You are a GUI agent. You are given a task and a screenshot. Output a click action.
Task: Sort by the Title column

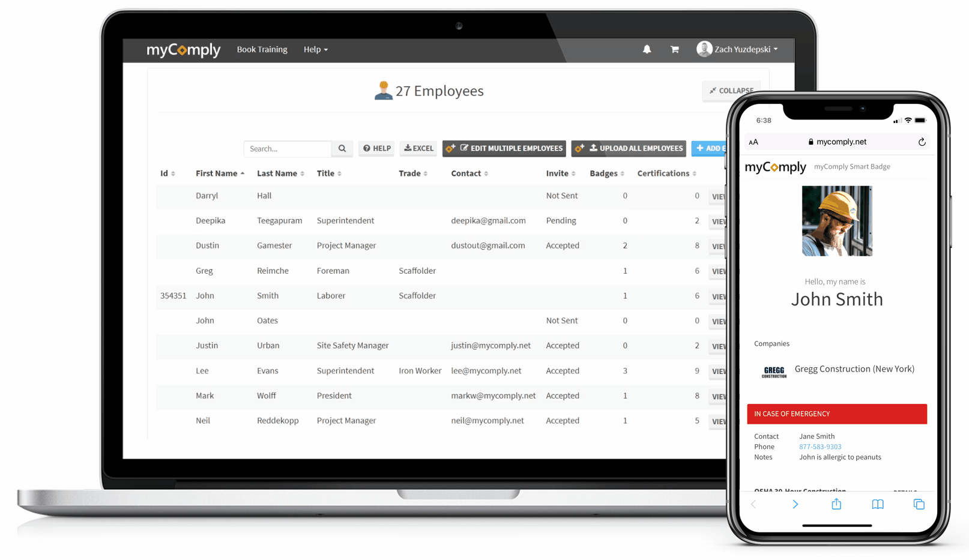329,173
